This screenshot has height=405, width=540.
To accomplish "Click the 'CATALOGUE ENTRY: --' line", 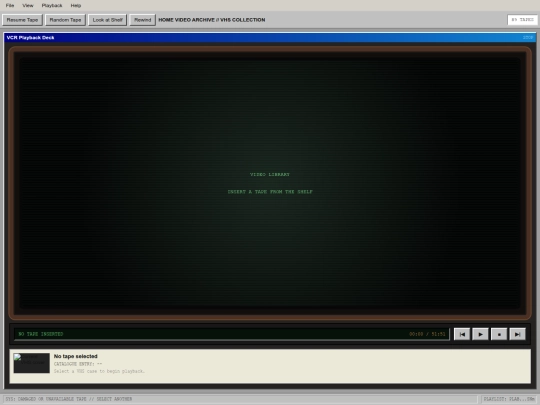I will [x=78, y=364].
